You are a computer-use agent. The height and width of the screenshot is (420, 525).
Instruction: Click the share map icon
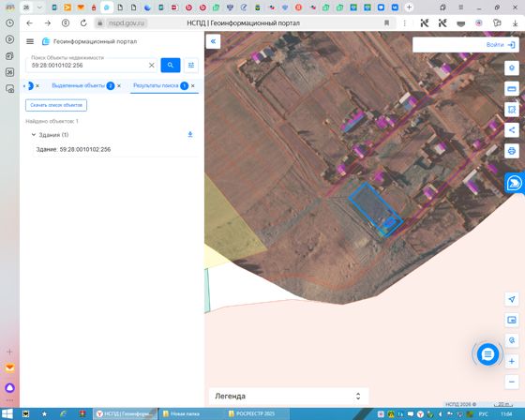(x=511, y=130)
